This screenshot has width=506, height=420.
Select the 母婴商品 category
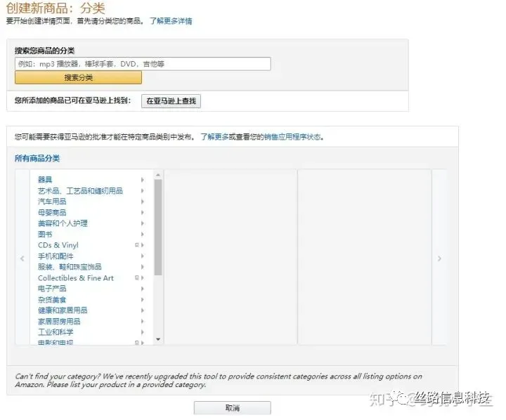point(52,213)
